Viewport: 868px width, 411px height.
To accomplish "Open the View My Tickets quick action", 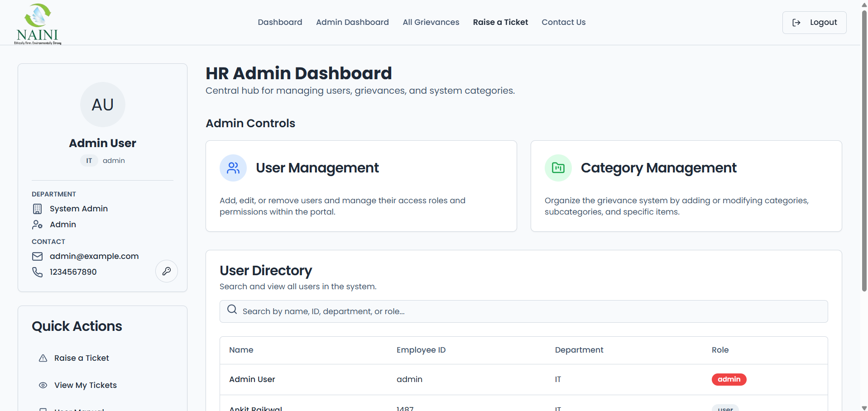I will (x=85, y=385).
